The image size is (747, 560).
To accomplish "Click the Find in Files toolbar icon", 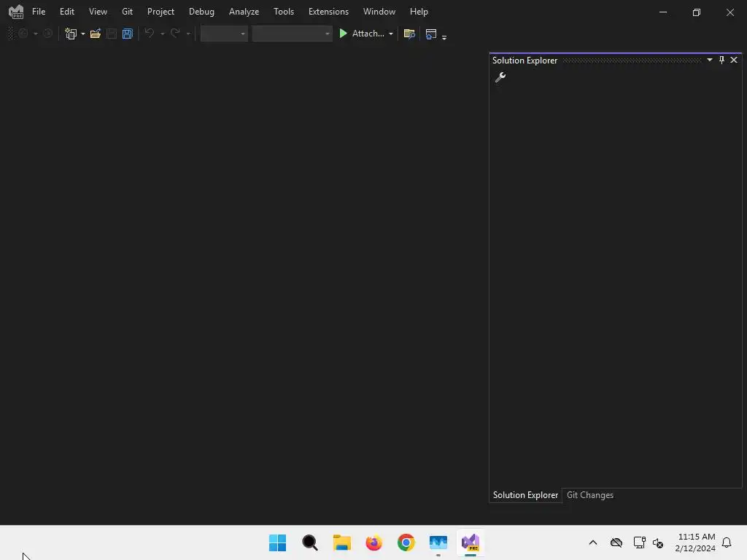I will 409,34.
